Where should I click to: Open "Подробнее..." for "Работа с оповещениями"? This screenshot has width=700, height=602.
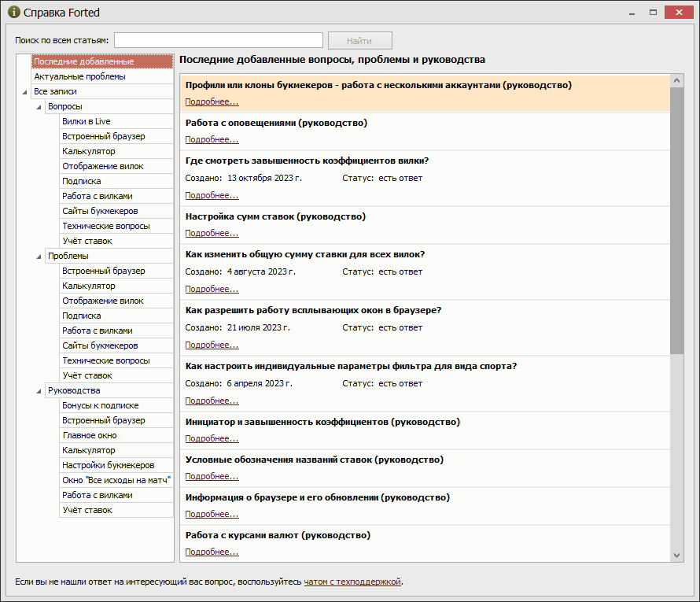click(212, 140)
